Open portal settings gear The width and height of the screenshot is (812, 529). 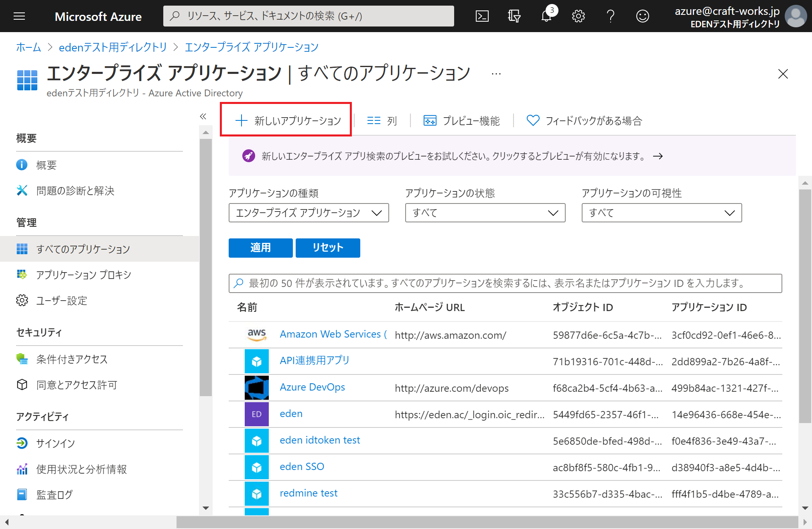(x=578, y=16)
